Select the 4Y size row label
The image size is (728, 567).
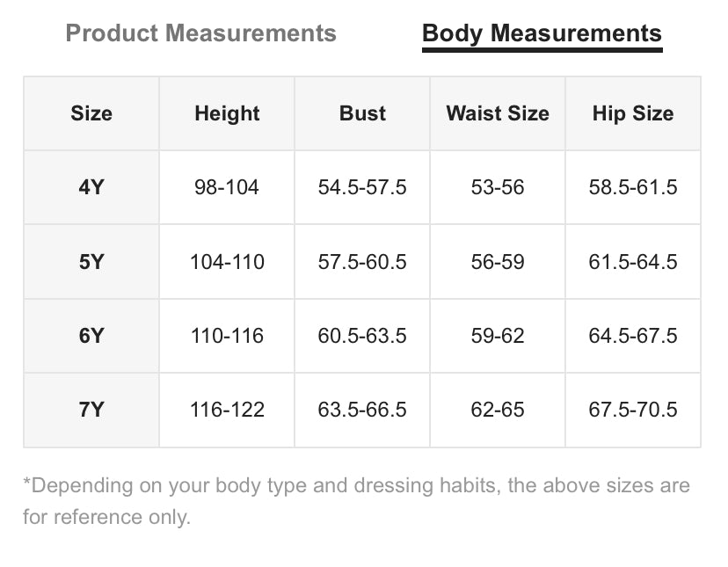click(x=91, y=187)
